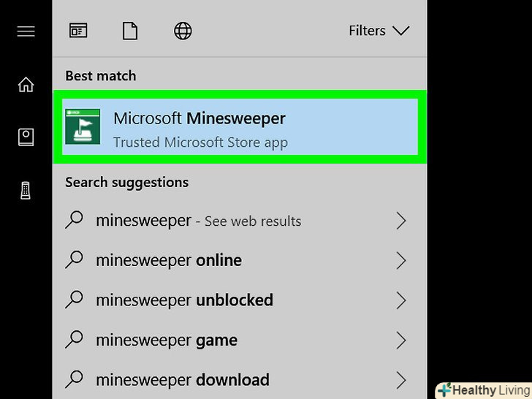The width and height of the screenshot is (532, 399).
Task: Click the device tower icon in the sidebar
Action: [x=26, y=190]
